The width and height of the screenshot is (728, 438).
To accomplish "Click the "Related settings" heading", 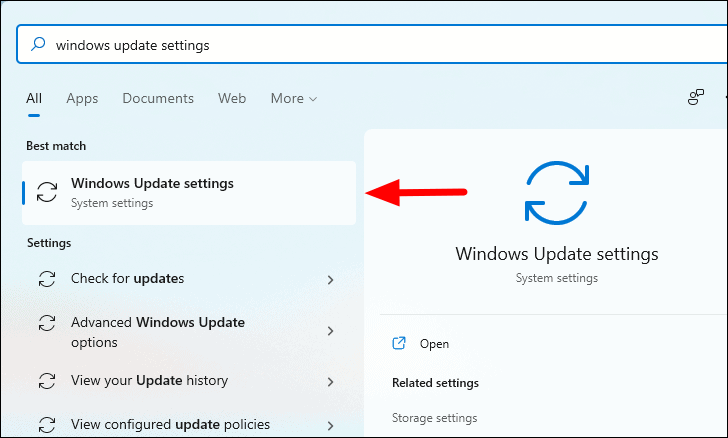I will point(436,383).
